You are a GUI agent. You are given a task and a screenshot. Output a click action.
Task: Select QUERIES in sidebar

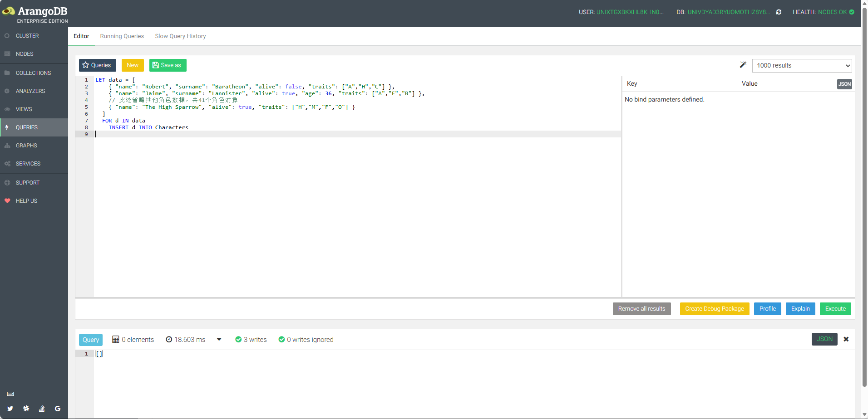coord(34,127)
